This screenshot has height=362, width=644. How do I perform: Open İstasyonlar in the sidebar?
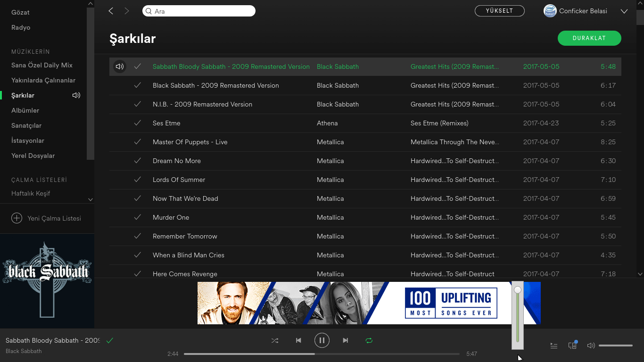coord(28,140)
